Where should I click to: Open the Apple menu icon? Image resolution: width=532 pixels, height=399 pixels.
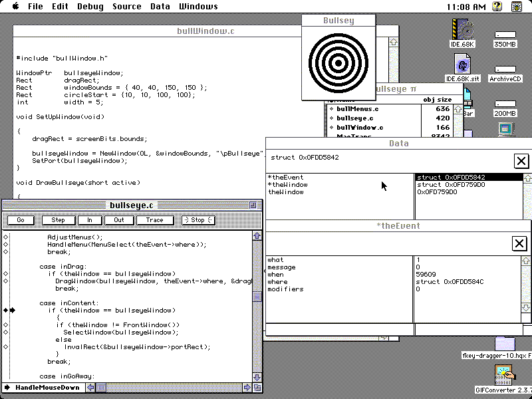pos(15,7)
